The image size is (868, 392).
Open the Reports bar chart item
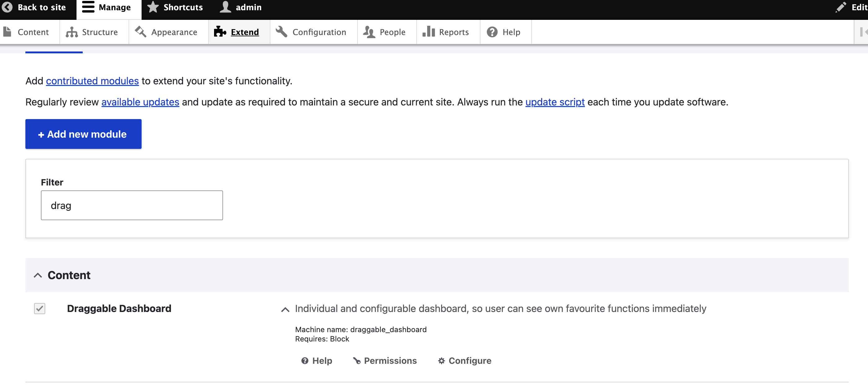tap(429, 32)
